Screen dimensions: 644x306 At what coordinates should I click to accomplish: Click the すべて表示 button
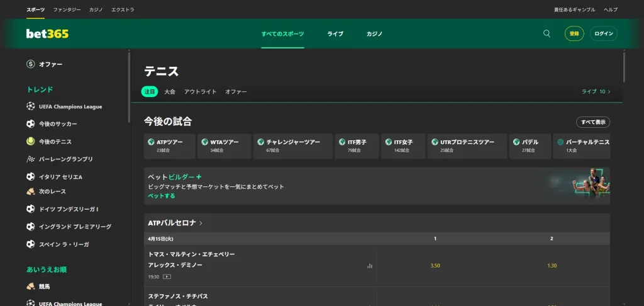click(x=593, y=122)
